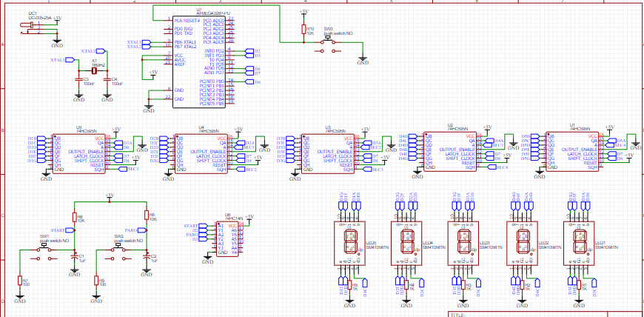The height and width of the screenshot is (317, 644).
Task: Select the U3 74HC595N shift register
Action: 327,153
